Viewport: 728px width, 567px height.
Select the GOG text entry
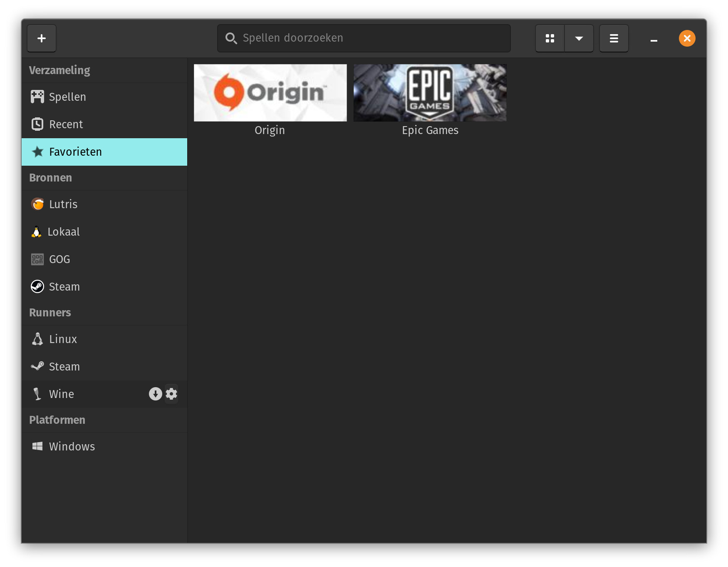pos(59,259)
